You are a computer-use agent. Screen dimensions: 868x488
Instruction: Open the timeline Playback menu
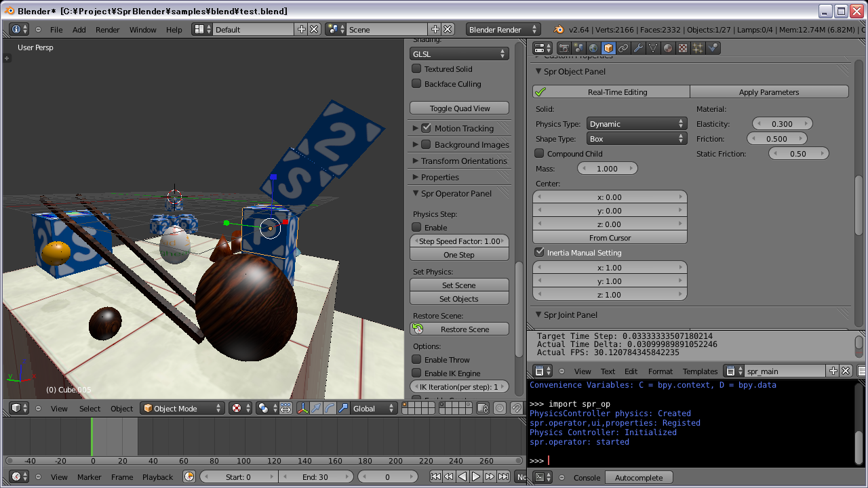click(157, 476)
